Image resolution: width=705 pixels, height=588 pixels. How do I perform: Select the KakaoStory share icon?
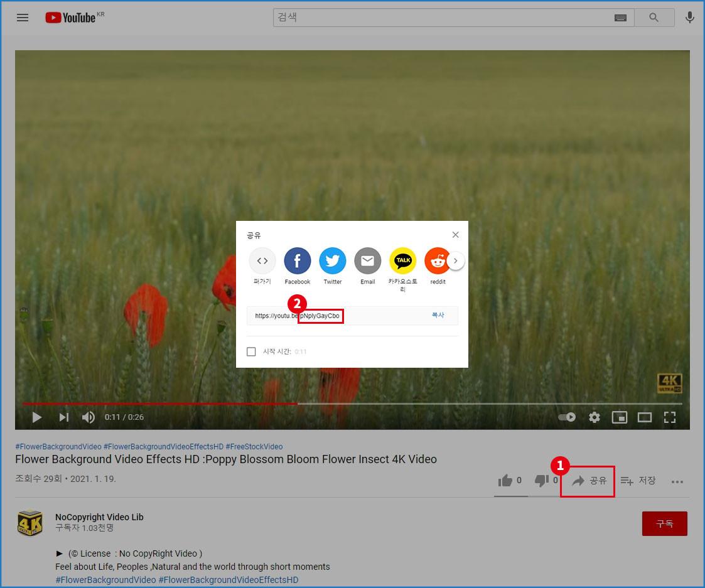pos(403,261)
